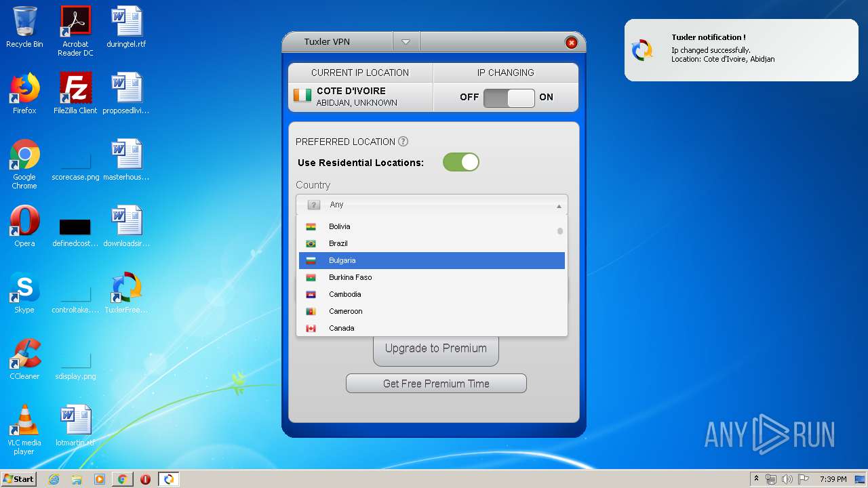The width and height of the screenshot is (868, 488).
Task: Pick Burkina Faso from the country list
Action: click(432, 277)
